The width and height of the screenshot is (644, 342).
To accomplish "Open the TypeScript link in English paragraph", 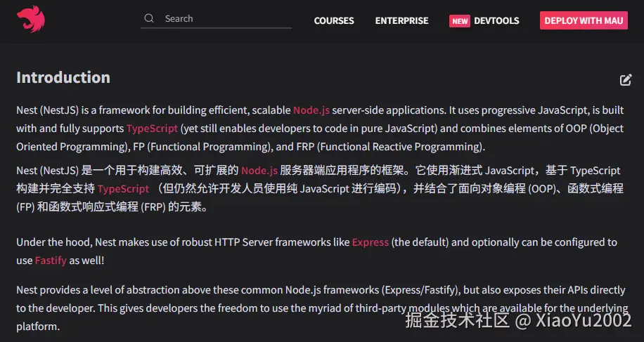I will [x=152, y=129].
